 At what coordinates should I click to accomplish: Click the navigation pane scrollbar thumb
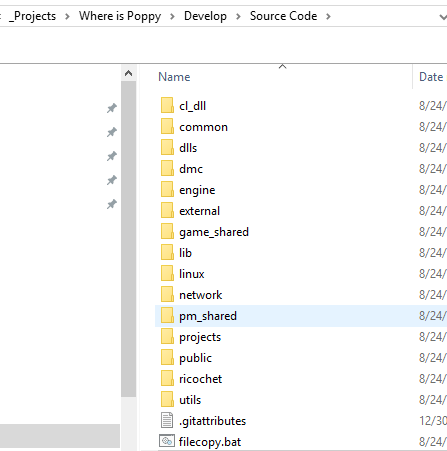coord(128,239)
